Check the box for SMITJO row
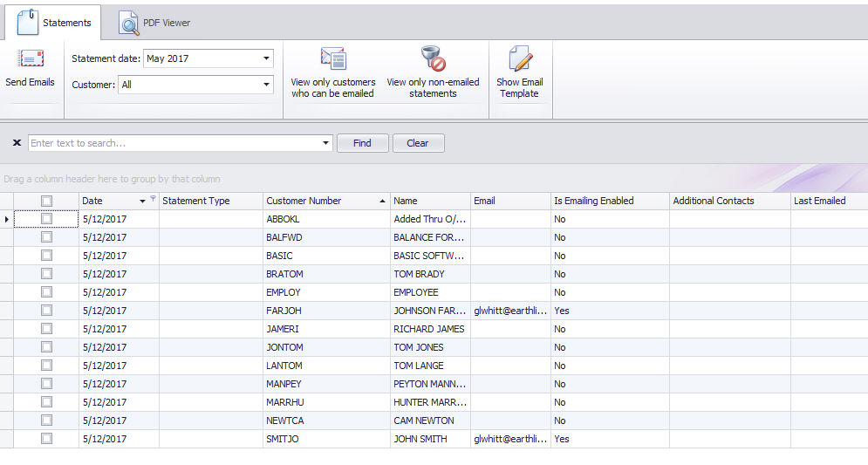The width and height of the screenshot is (868, 465). [46, 439]
